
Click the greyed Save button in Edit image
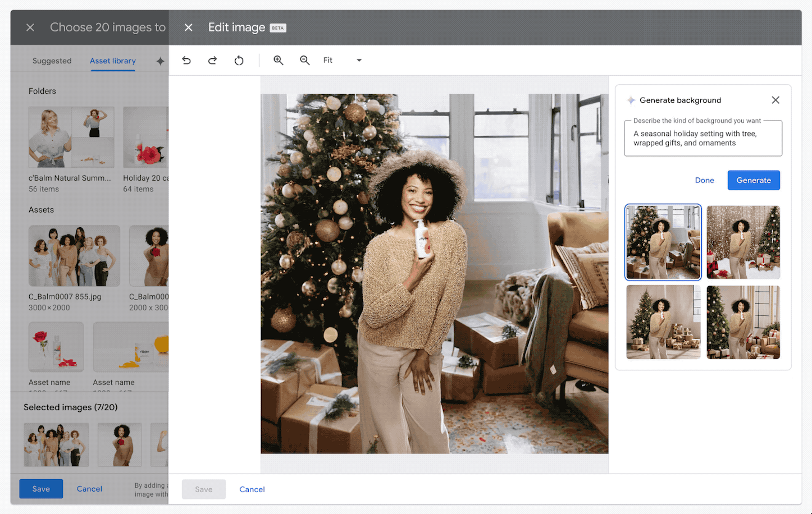(204, 489)
